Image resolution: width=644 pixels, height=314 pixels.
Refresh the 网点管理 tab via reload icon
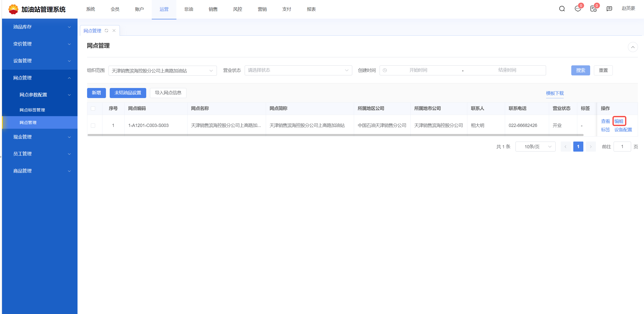106,31
